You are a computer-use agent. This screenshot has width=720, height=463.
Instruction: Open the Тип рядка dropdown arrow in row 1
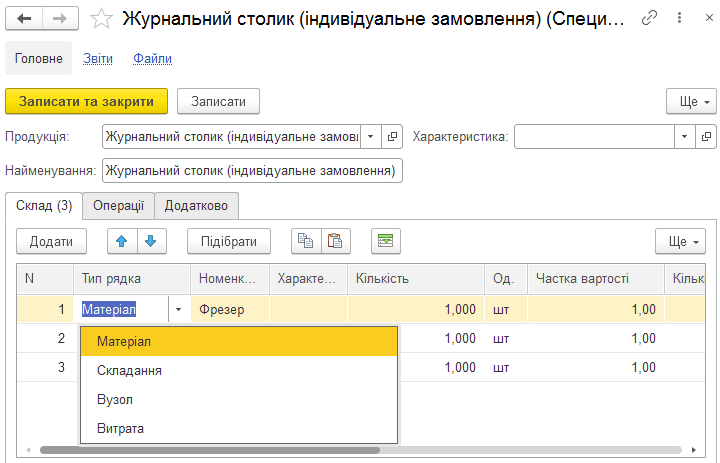coord(179,310)
